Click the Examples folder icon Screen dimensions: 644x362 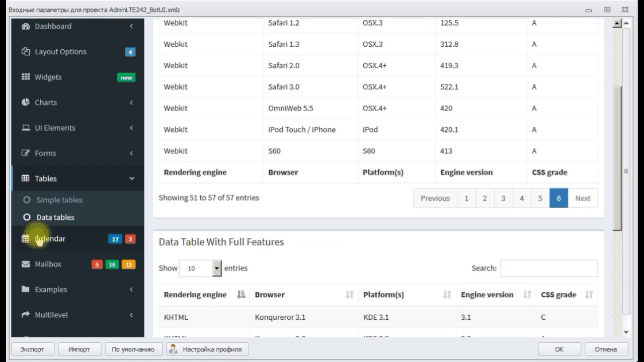26,289
